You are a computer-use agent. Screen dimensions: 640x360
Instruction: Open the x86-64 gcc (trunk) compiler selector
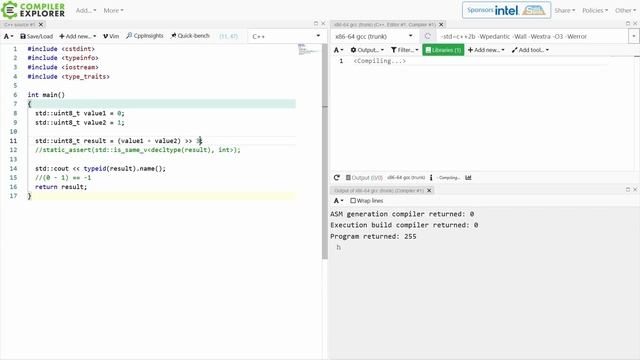[x=373, y=36]
